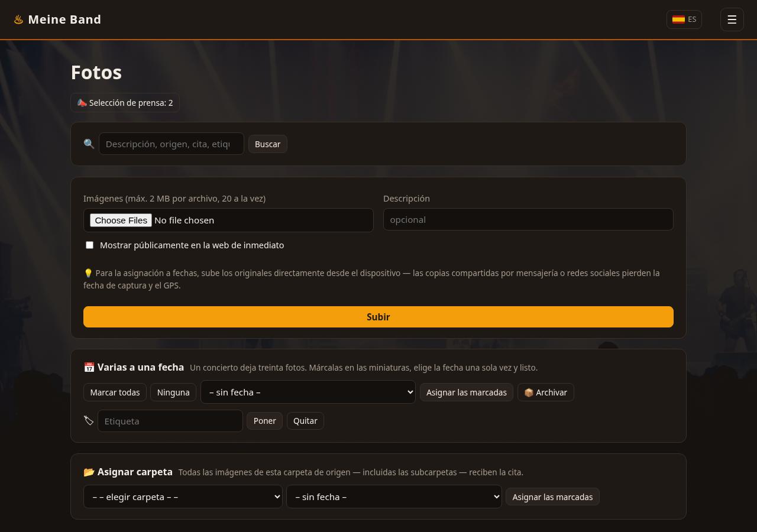Go to Meine Band home link
The width and height of the screenshot is (757, 532).
57,20
